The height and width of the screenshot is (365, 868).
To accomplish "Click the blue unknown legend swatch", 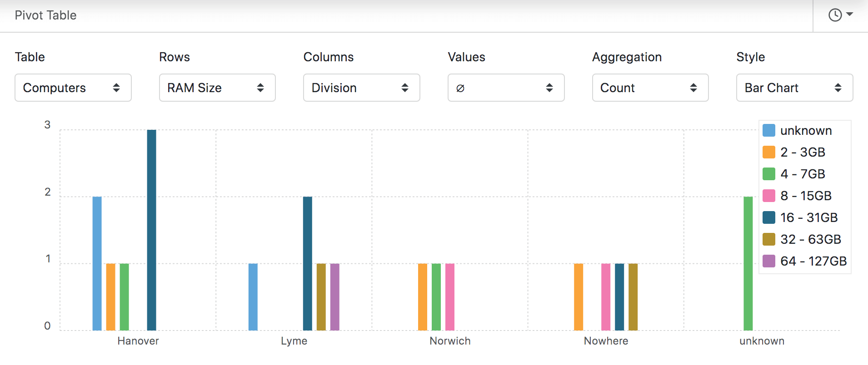I will (x=768, y=131).
